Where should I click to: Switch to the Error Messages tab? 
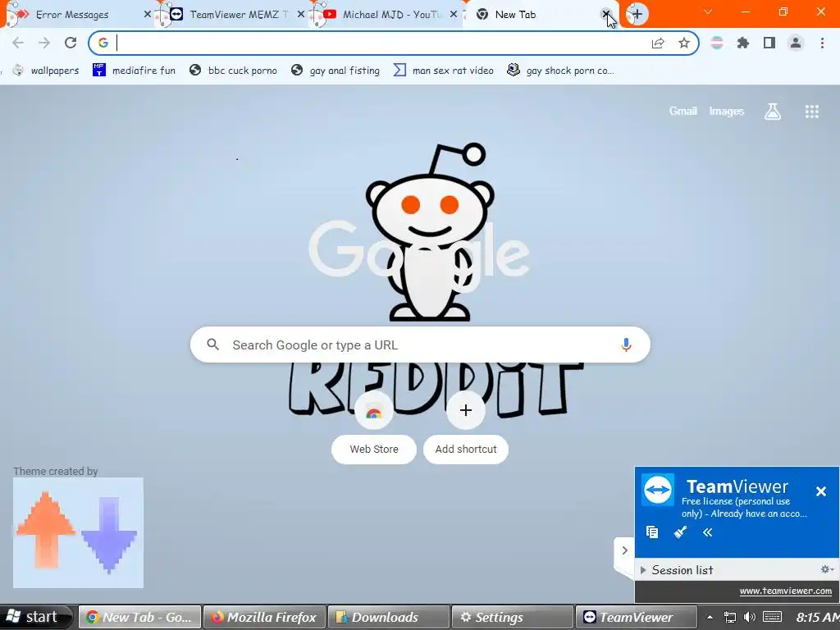(x=72, y=15)
